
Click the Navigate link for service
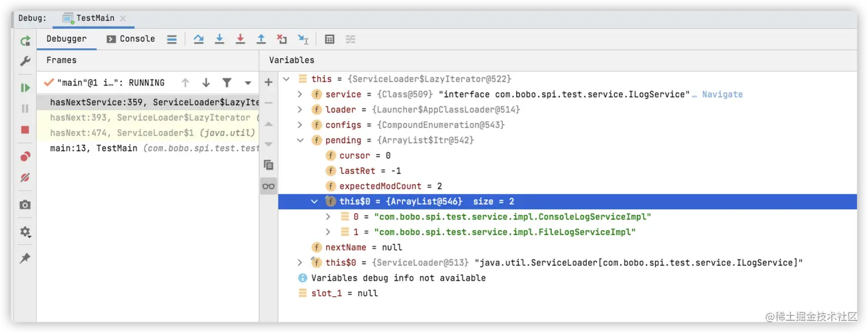tap(722, 94)
